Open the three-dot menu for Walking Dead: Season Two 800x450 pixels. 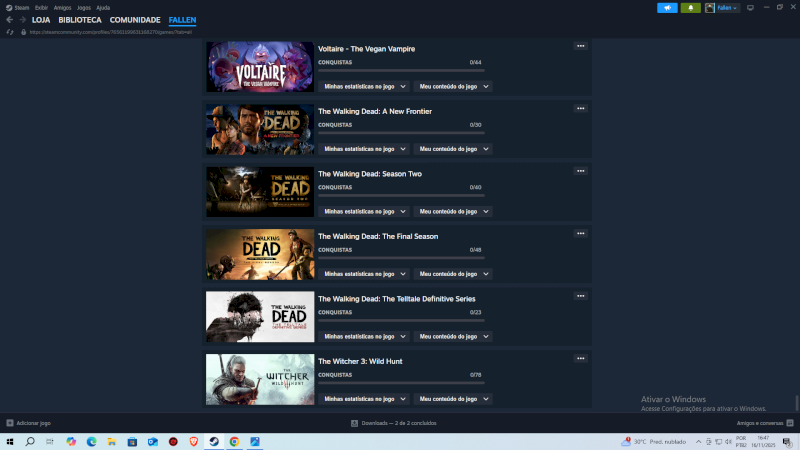click(x=580, y=171)
